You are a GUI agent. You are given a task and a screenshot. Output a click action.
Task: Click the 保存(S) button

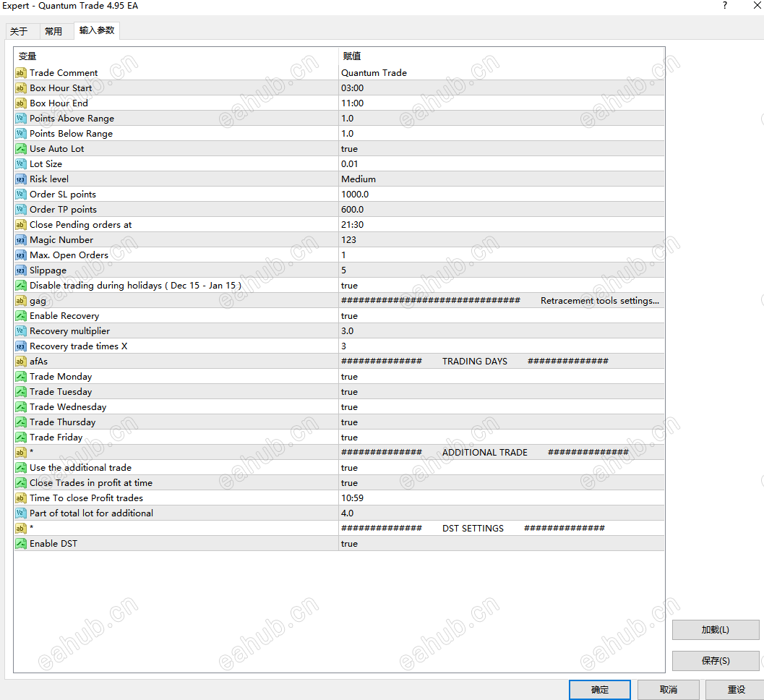[716, 661]
